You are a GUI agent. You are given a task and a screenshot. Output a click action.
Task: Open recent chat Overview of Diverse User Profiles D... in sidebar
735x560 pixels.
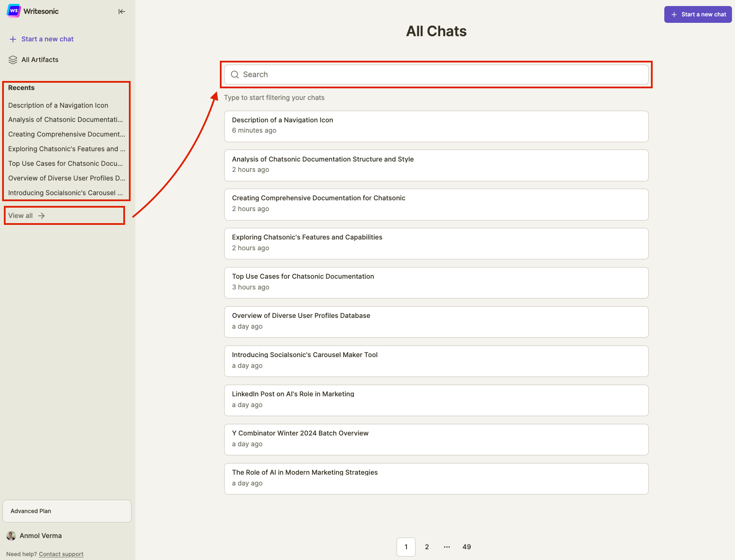[67, 178]
